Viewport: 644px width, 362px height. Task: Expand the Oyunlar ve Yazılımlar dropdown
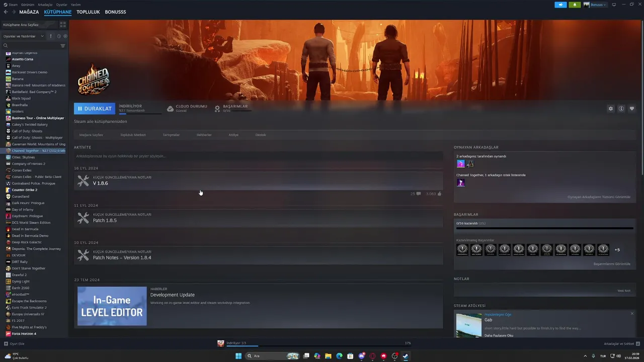tap(23, 36)
